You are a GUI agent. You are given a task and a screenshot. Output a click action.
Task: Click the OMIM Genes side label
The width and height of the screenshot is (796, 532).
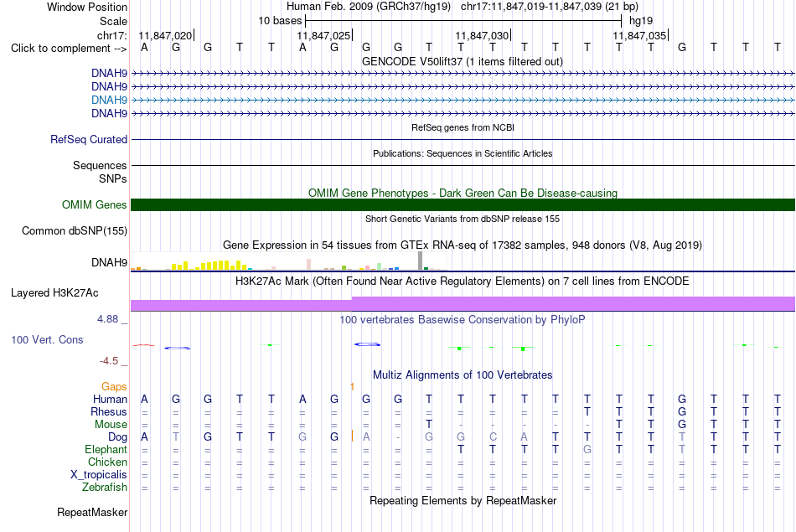pos(95,204)
